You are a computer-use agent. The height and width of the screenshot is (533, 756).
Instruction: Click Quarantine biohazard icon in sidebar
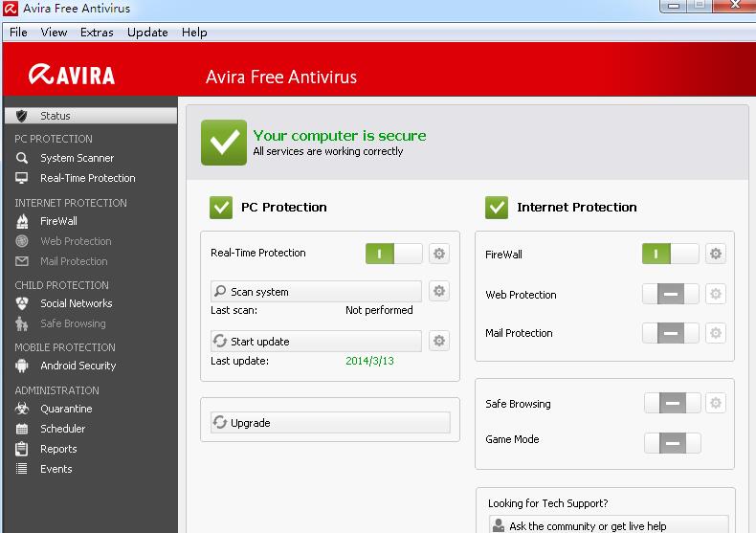[22, 409]
